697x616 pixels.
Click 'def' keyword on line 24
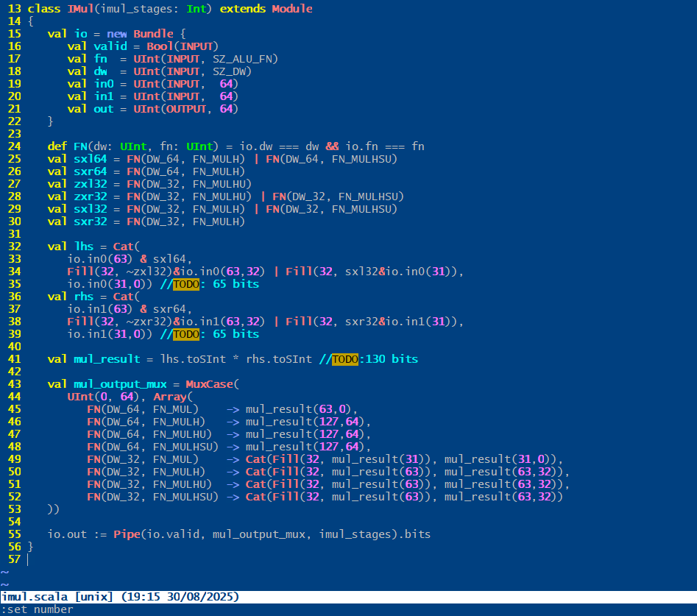pyautogui.click(x=57, y=146)
